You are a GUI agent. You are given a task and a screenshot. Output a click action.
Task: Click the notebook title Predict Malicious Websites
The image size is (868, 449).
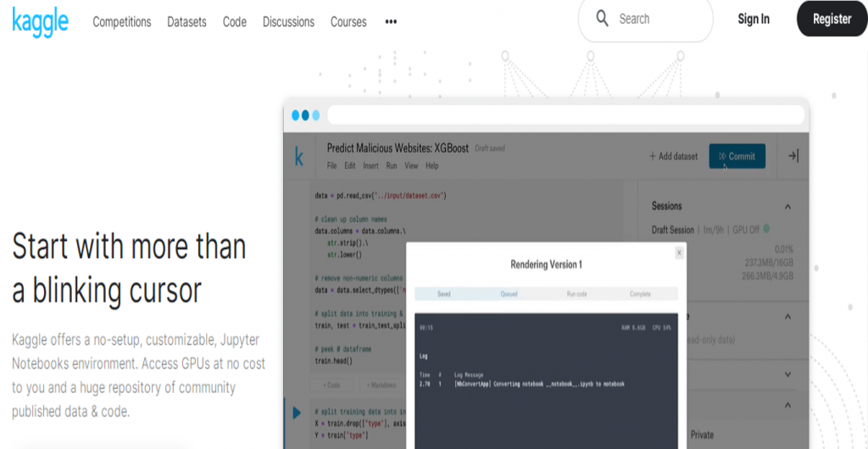(398, 148)
